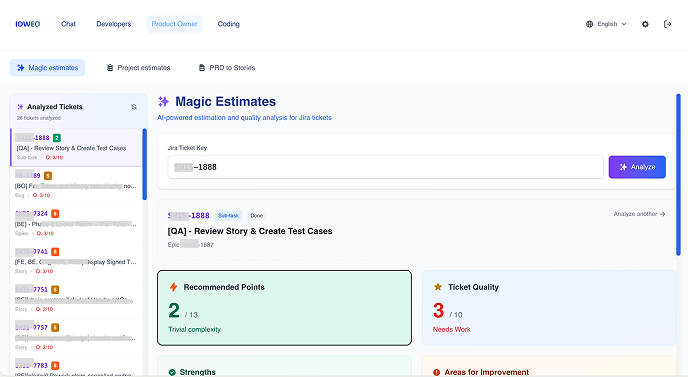
Task: Select the Product Owner nav item
Action: [x=174, y=24]
